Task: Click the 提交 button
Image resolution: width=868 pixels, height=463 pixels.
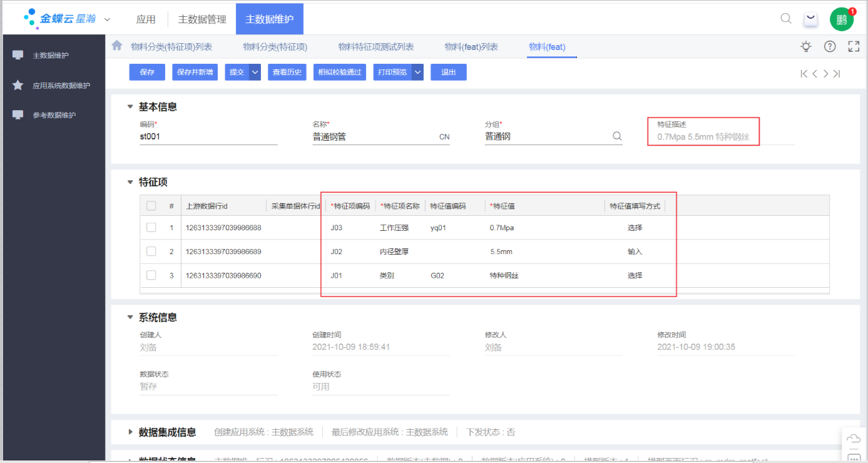Action: click(237, 72)
